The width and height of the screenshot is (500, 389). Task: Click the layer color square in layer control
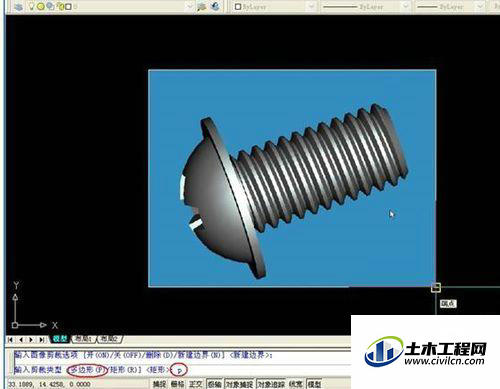click(x=68, y=7)
